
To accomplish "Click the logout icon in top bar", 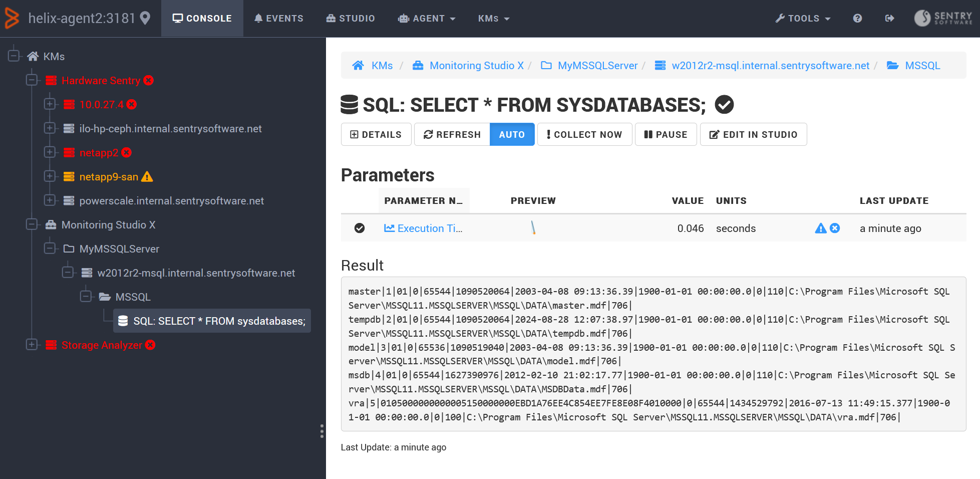I will pyautogui.click(x=889, y=19).
